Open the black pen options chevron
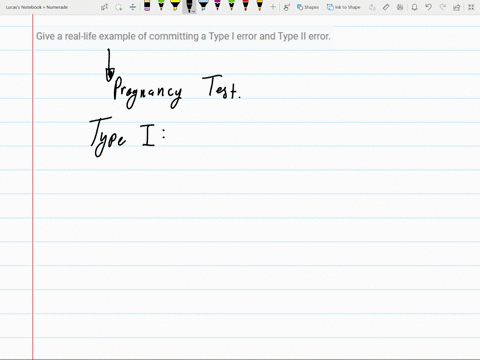 pyautogui.click(x=194, y=11)
